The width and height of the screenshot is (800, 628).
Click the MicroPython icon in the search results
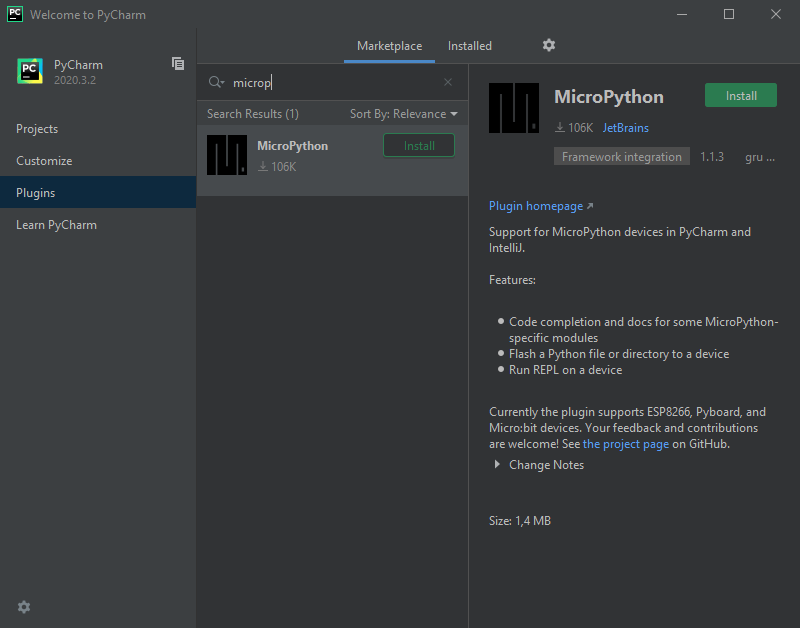tap(227, 155)
